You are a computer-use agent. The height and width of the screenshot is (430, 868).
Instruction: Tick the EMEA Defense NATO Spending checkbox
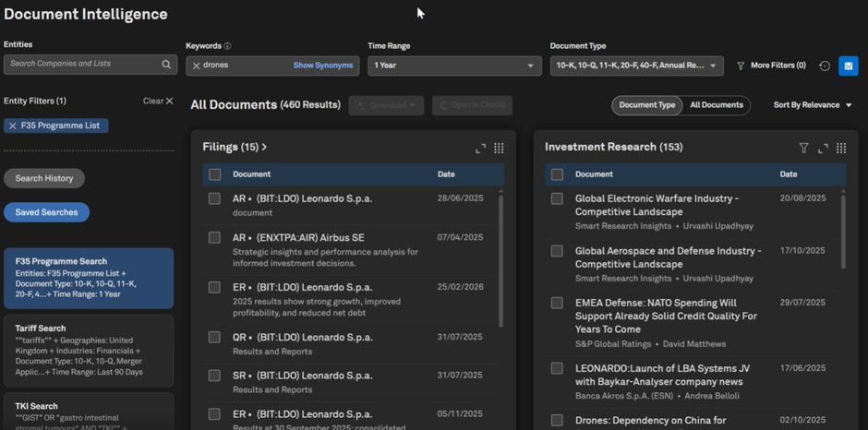(557, 303)
